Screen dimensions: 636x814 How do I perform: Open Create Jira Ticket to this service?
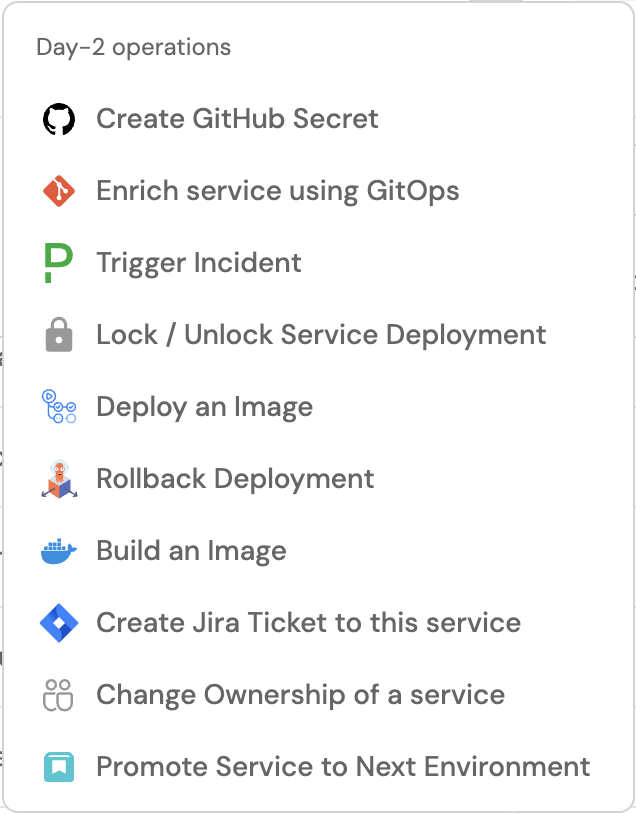pyautogui.click(x=308, y=623)
